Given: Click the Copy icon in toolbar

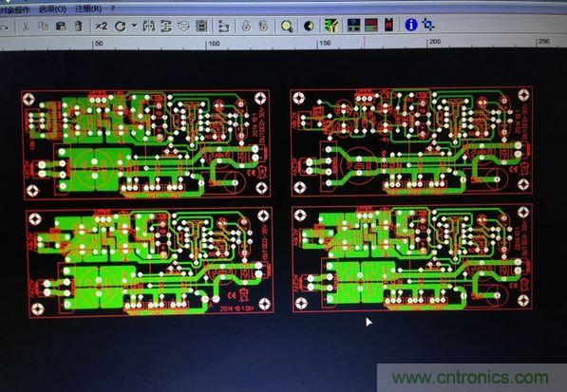Looking at the screenshot, I should click(44, 26).
